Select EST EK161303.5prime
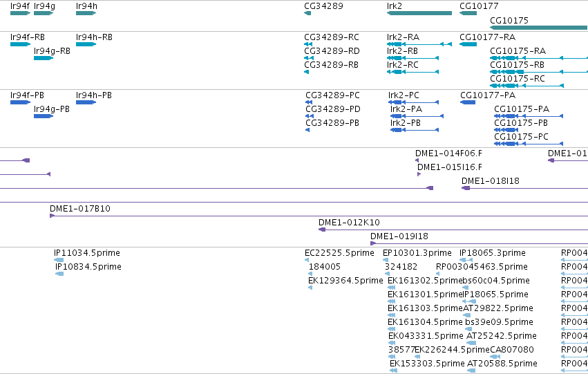This screenshot has width=588, height=374. coord(425,309)
